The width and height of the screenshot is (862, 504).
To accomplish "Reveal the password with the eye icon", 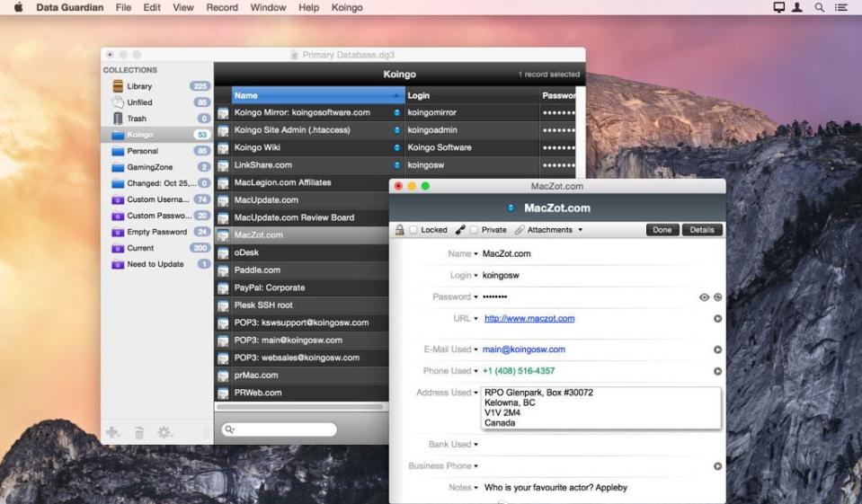I will click(x=704, y=297).
